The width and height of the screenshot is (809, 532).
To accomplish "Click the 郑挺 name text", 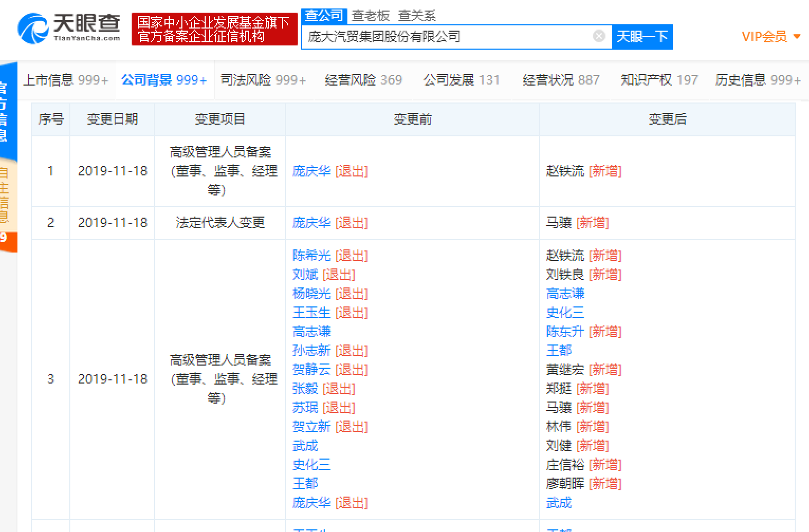I will 559,389.
